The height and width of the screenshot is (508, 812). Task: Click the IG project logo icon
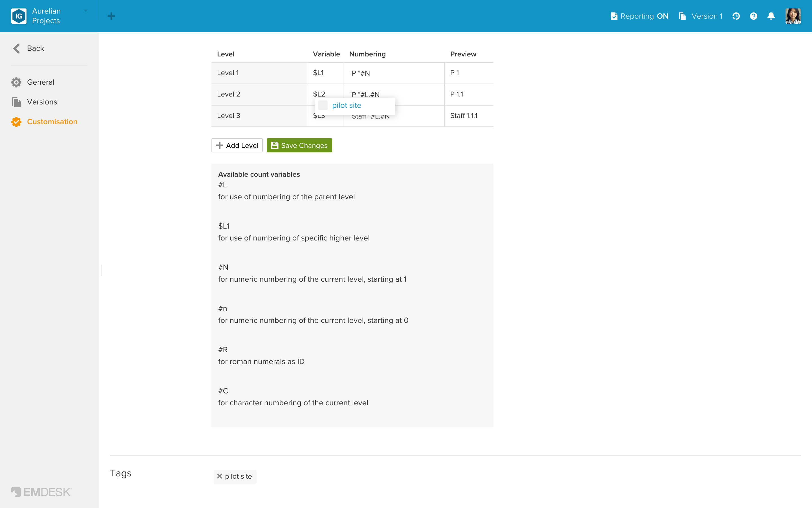tap(19, 16)
